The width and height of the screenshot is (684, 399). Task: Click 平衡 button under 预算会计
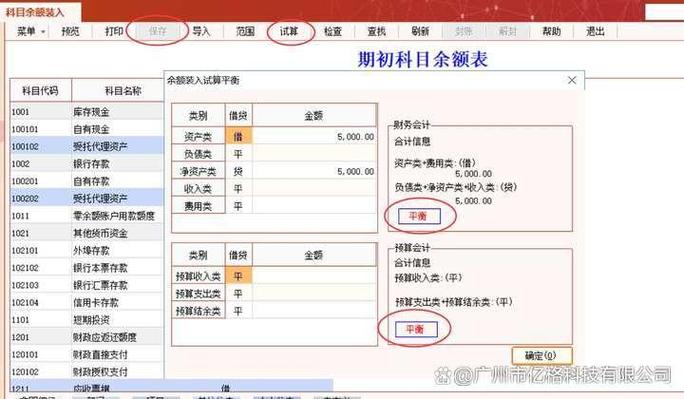pos(416,329)
